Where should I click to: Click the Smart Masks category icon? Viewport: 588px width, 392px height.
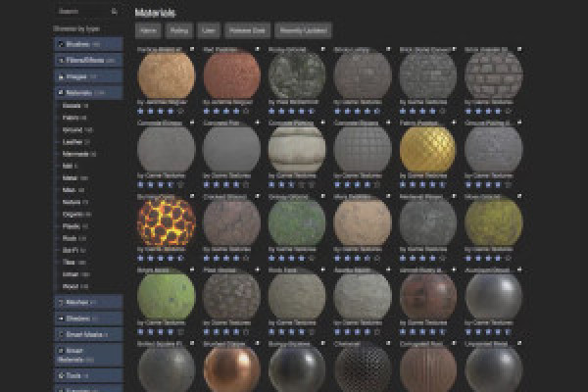pyautogui.click(x=61, y=334)
